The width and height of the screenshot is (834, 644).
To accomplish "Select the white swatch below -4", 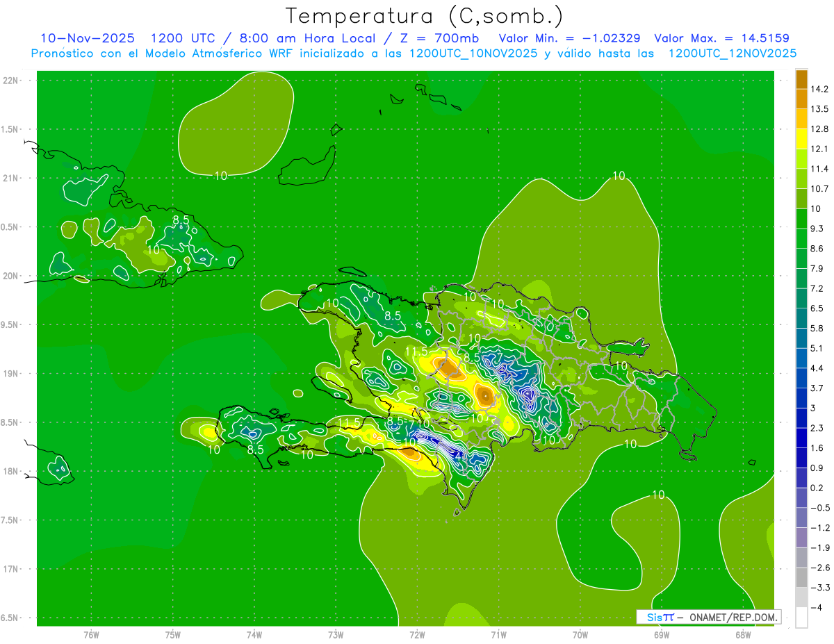I will [801, 618].
